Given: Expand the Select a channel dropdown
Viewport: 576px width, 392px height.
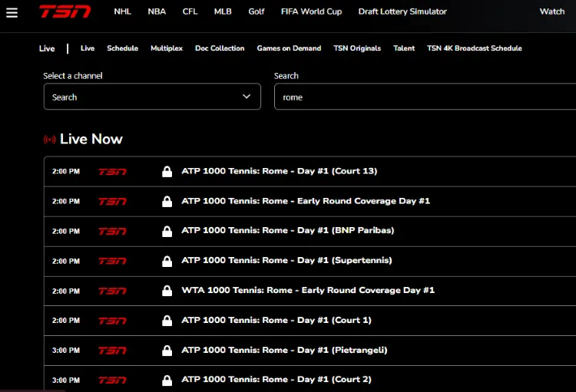Looking at the screenshot, I should pos(152,97).
